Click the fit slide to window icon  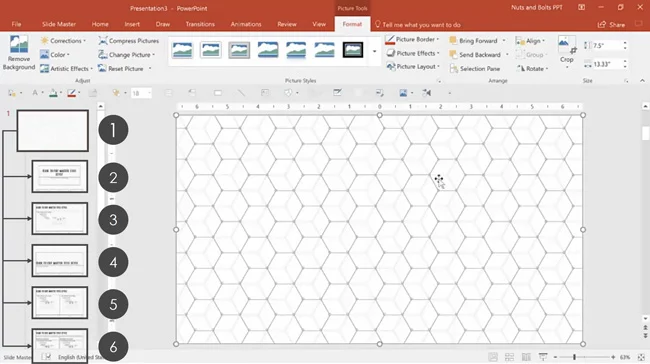point(641,357)
